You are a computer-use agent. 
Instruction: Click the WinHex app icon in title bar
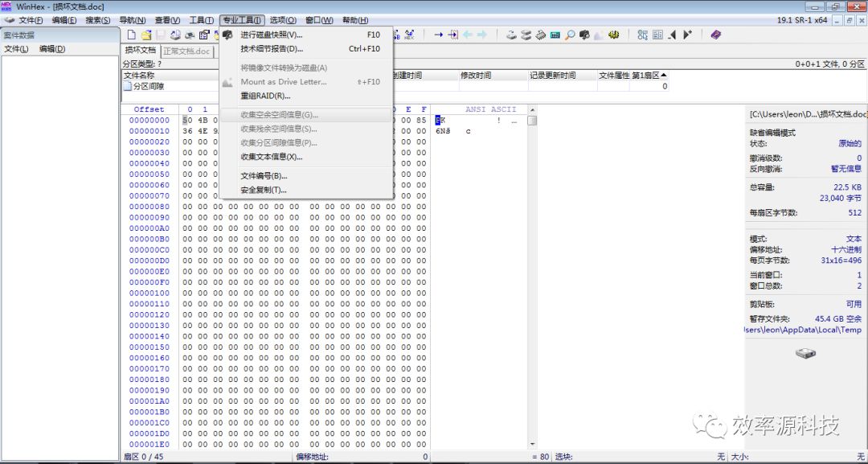click(6, 6)
